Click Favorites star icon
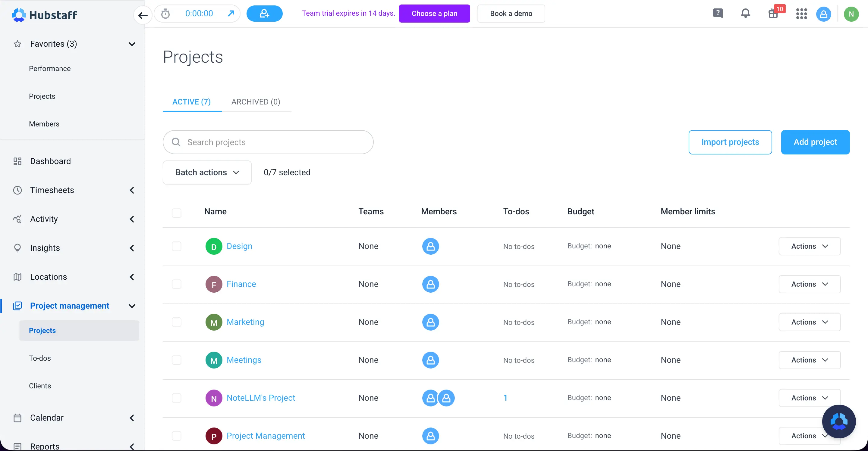The height and width of the screenshot is (451, 868). click(17, 44)
